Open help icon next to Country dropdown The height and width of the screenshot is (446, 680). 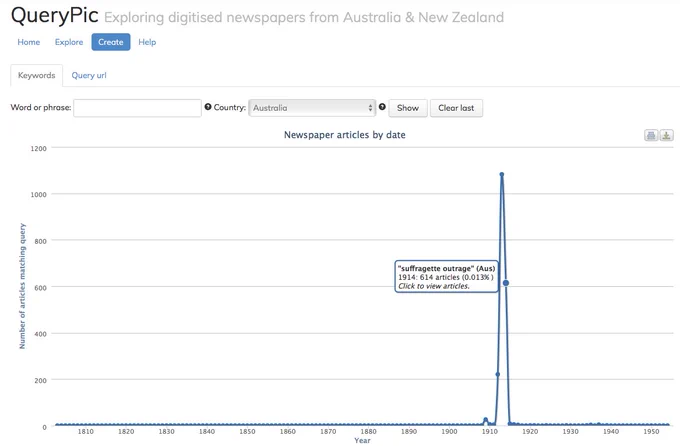(382, 107)
